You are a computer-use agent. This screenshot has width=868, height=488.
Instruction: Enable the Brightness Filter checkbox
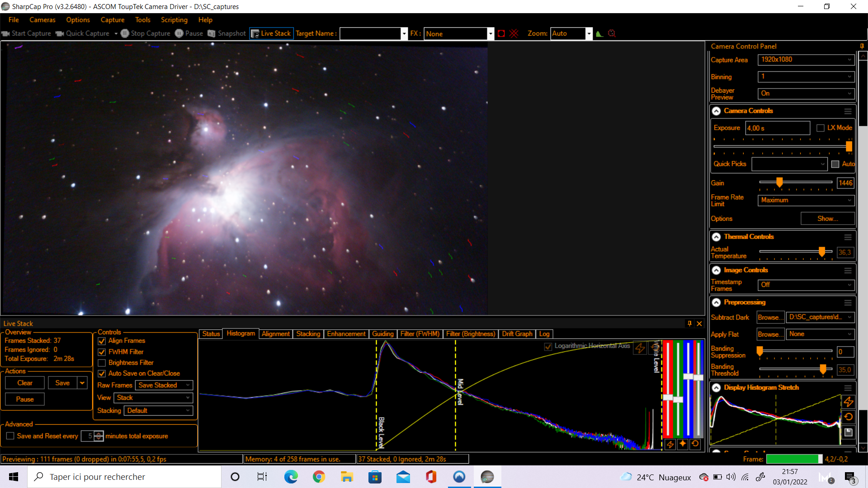[102, 363]
